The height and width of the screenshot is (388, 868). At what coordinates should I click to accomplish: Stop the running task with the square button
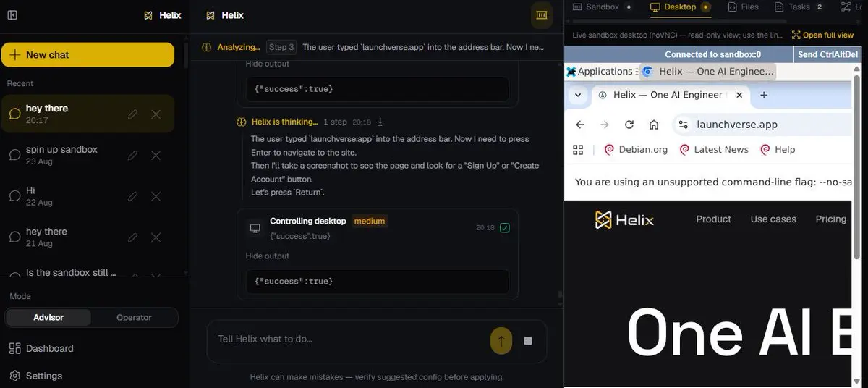point(528,340)
